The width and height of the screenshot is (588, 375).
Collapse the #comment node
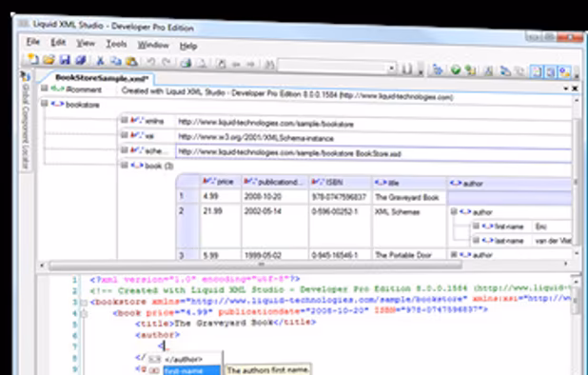pyautogui.click(x=45, y=89)
